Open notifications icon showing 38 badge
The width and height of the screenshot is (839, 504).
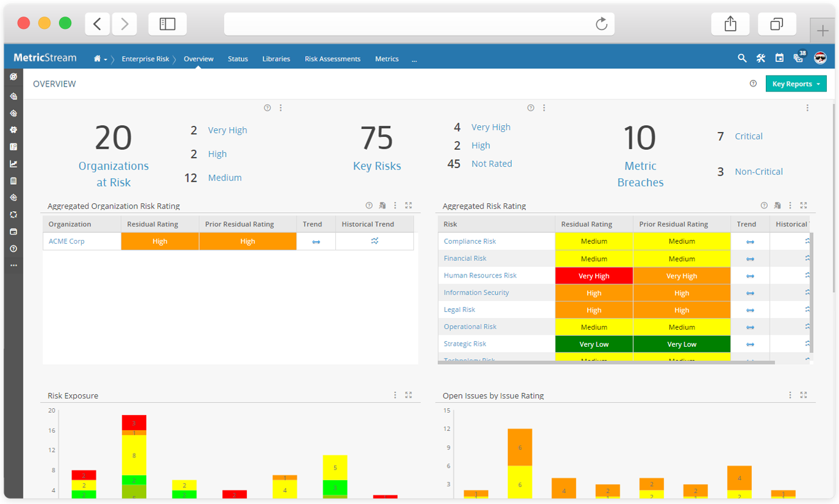pyautogui.click(x=798, y=58)
